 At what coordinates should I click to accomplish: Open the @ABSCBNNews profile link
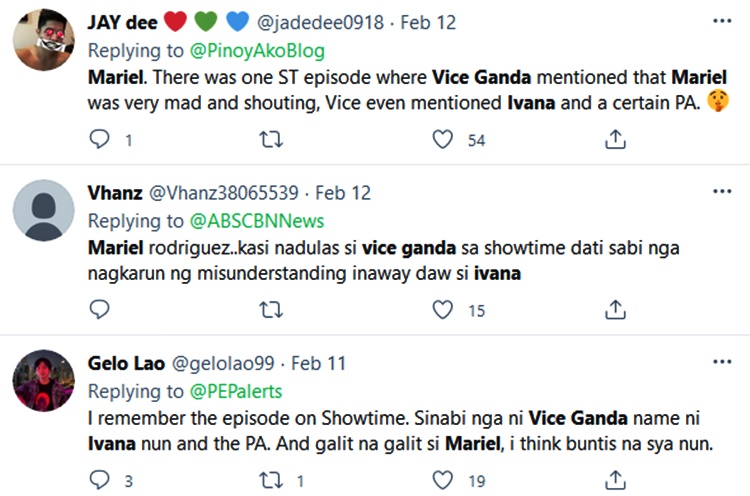click(x=257, y=221)
